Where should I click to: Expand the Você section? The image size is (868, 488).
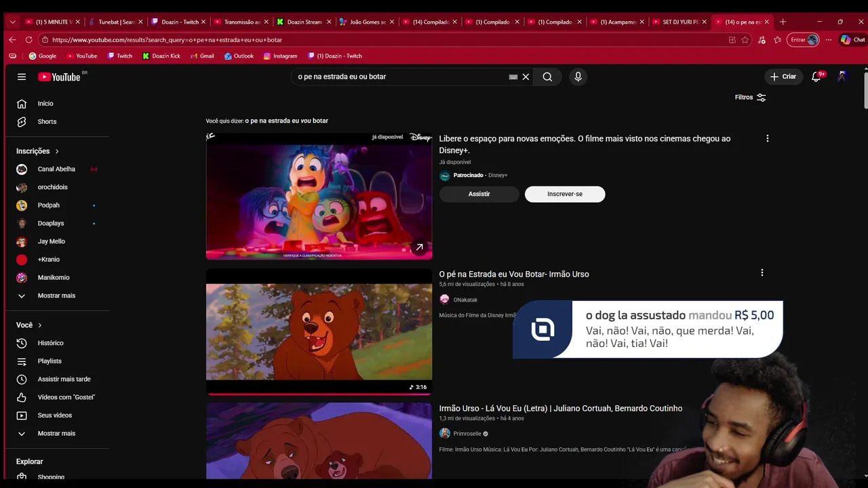coord(29,325)
